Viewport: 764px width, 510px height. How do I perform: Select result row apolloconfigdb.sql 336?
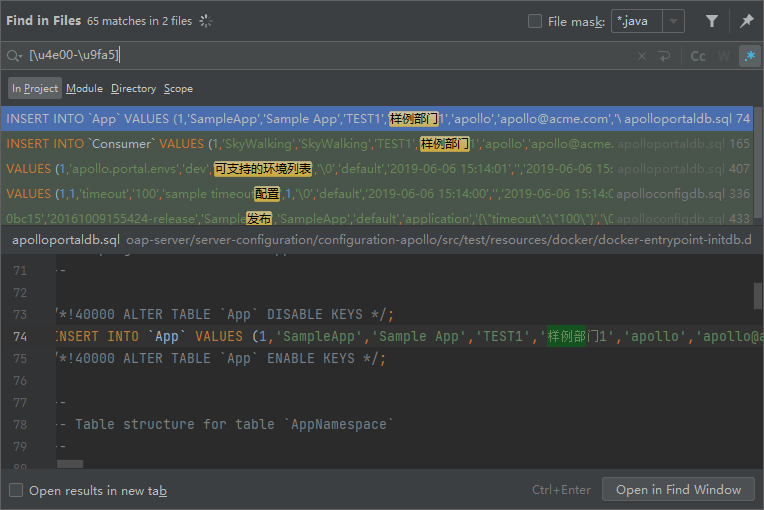[x=377, y=194]
